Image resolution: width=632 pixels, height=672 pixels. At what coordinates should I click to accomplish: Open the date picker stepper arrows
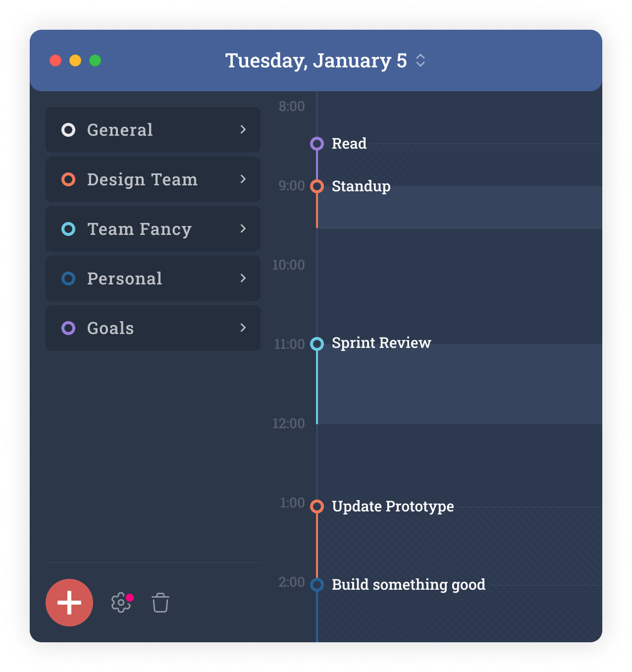click(421, 60)
